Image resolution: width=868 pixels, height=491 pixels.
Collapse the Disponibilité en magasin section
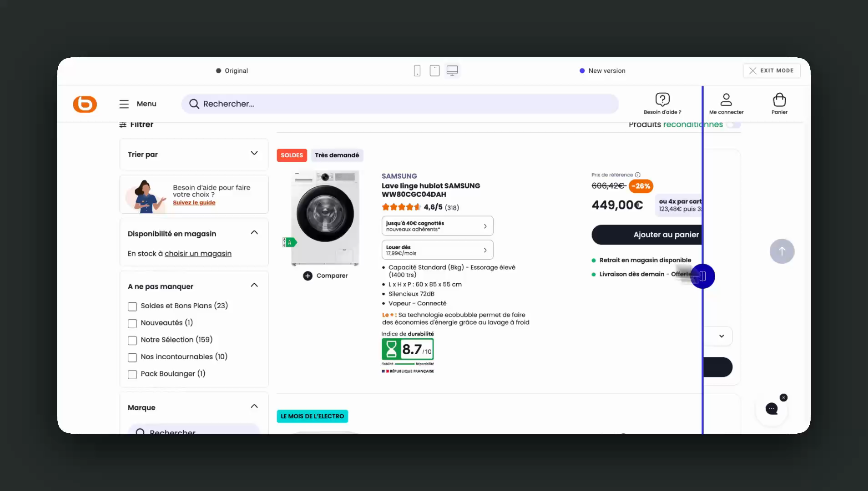(x=254, y=233)
